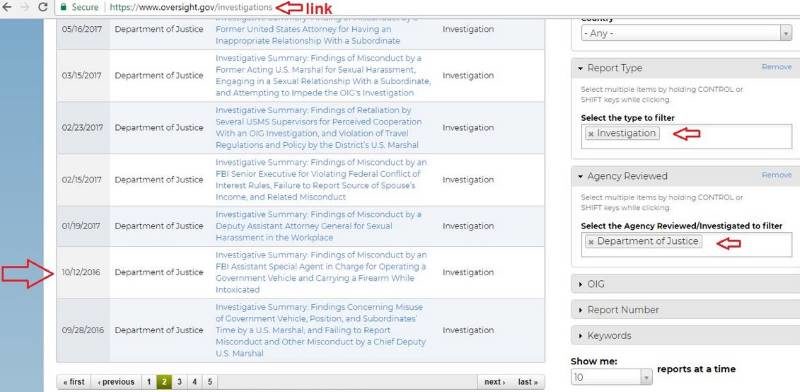Click date cell 03/15/2017
This screenshot has width=800, height=392.
click(x=82, y=76)
